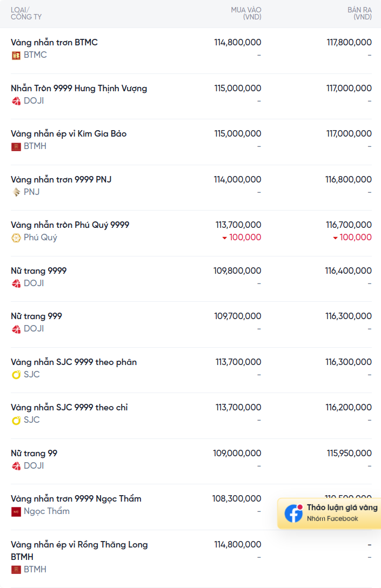Screen dimensions: 381x588
Task: Click the Facebook icon in discussion banner
Action: 293,513
